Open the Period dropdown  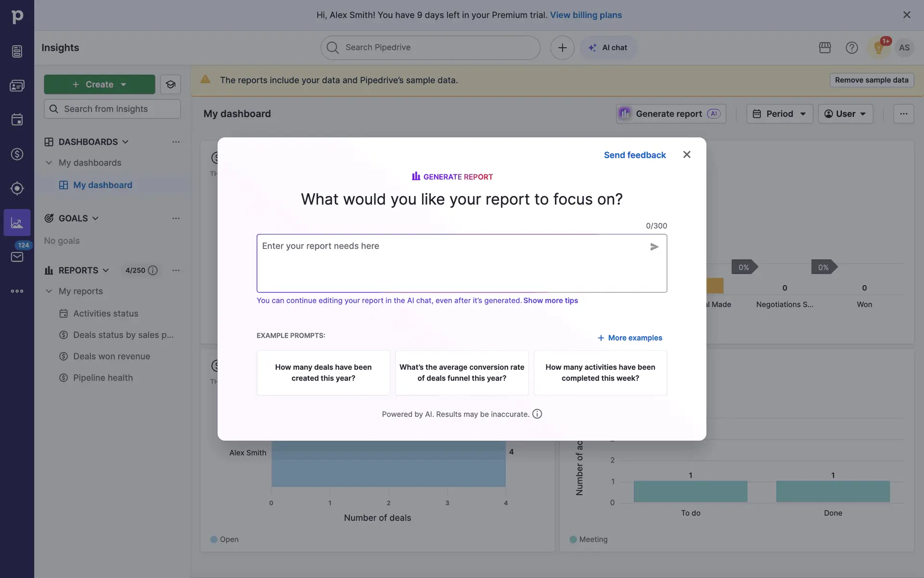(779, 114)
